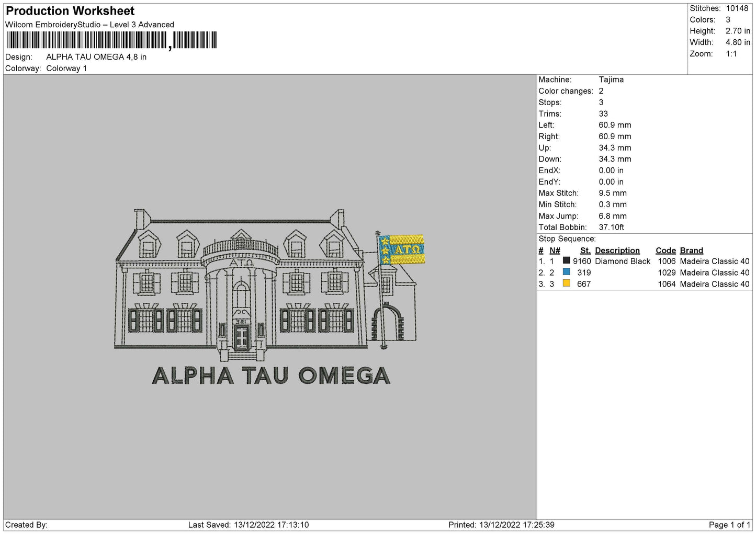Click the Machine value Tajima
The width and height of the screenshot is (756, 534).
click(611, 79)
